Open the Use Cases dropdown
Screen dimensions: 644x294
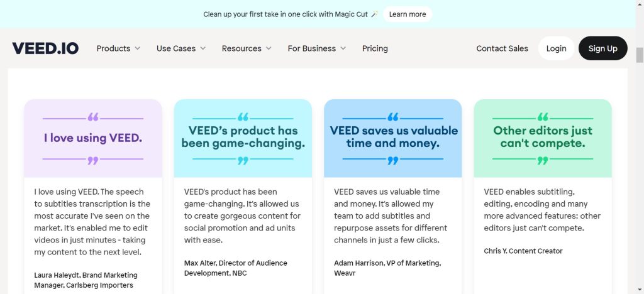(x=181, y=48)
